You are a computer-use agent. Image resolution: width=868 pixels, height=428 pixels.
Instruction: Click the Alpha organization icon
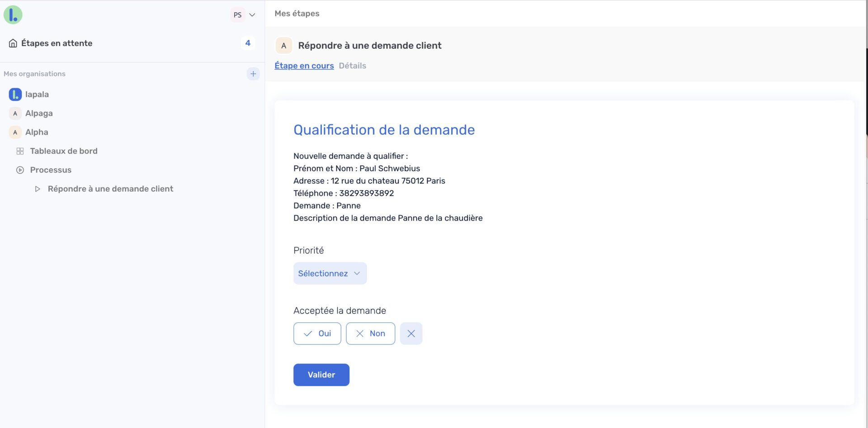click(15, 132)
